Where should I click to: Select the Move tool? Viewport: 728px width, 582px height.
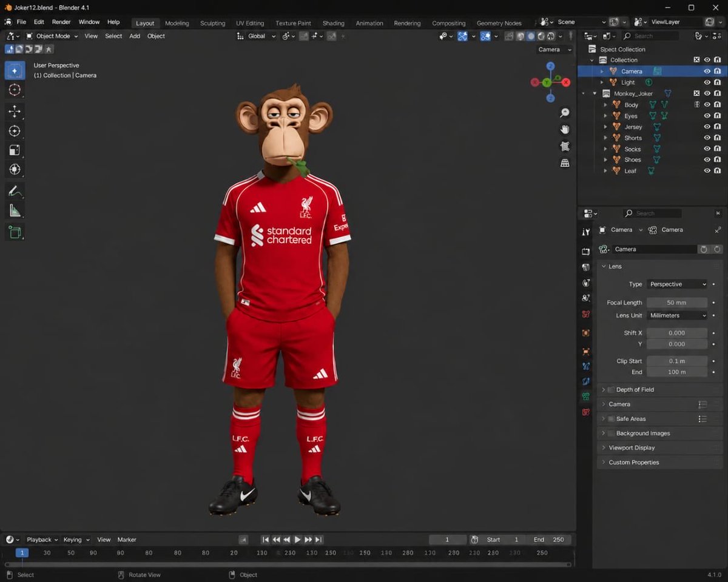[x=15, y=111]
